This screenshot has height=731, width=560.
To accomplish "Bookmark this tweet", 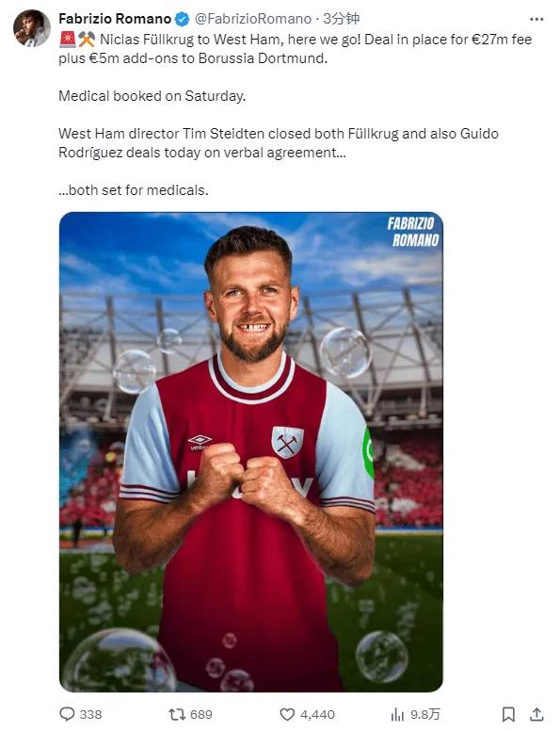I will [508, 714].
